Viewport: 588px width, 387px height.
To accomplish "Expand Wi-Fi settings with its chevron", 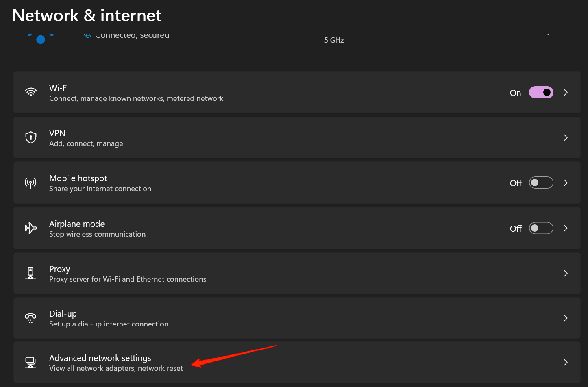I will [566, 93].
